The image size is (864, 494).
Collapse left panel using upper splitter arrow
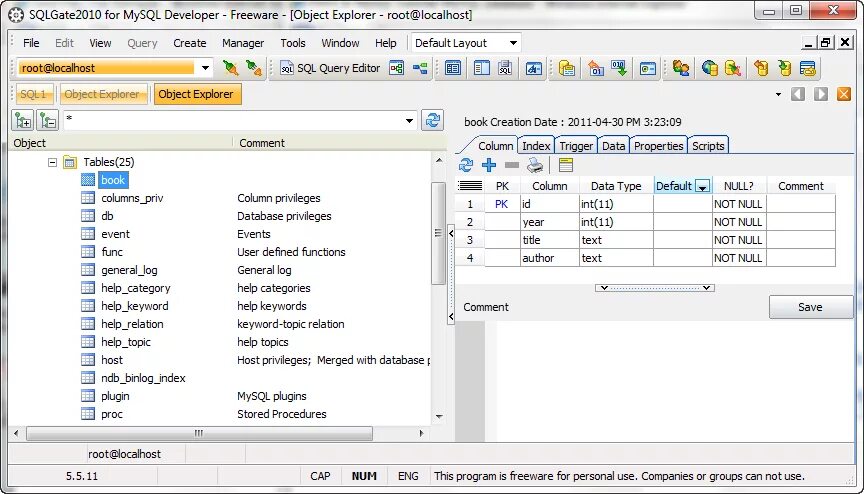click(x=451, y=234)
